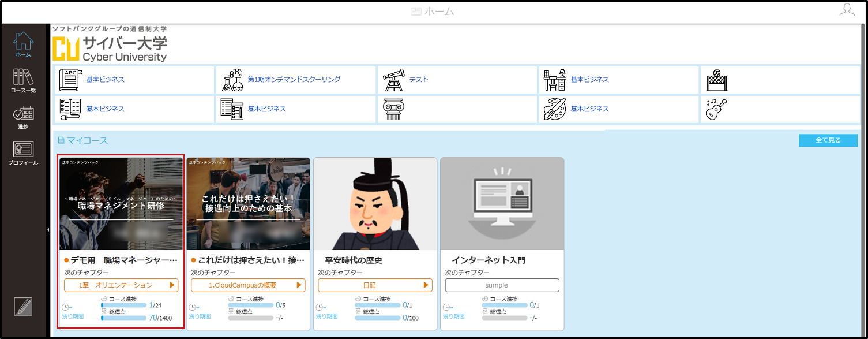The image size is (868, 339).
Task: Click the デモ用 職場マネージャー course title
Action: [124, 260]
